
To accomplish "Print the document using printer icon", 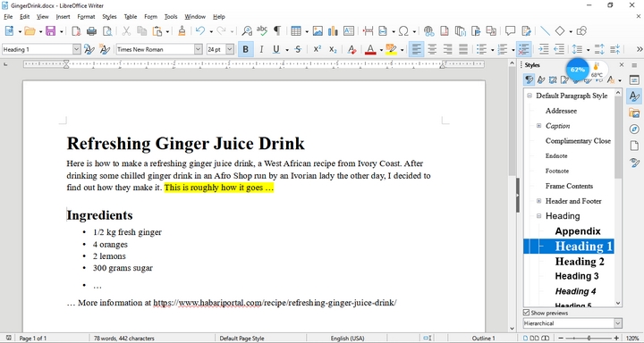I will pyautogui.click(x=91, y=30).
